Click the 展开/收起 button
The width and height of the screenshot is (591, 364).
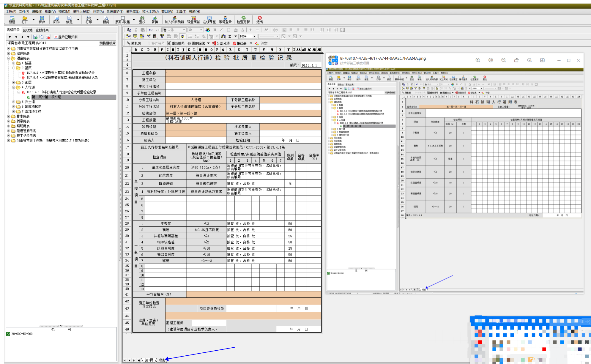(x=122, y=20)
